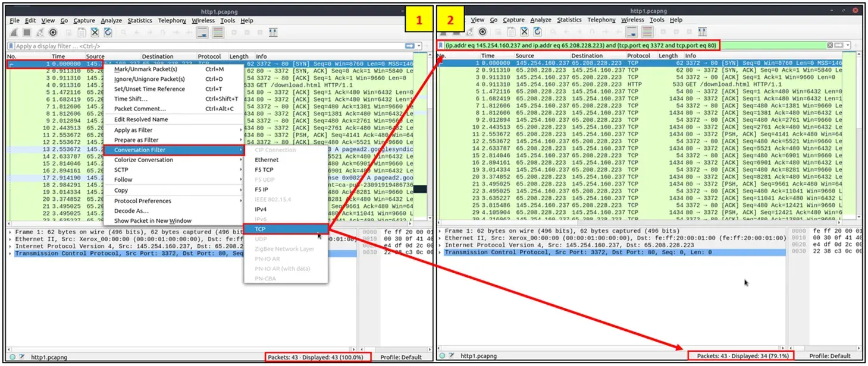868x366 pixels.
Task: Click the start capture icon in right window
Action: pyautogui.click(x=443, y=33)
